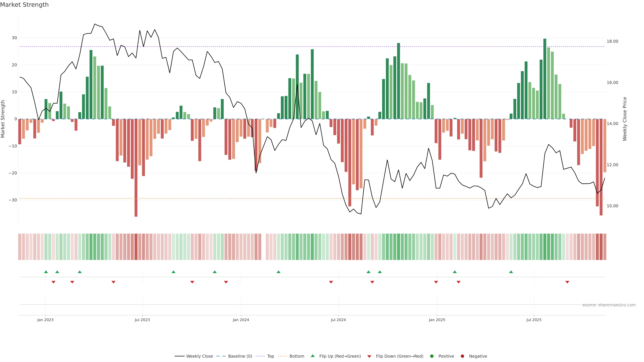Click the Negative red circle legend icon

pyautogui.click(x=462, y=356)
